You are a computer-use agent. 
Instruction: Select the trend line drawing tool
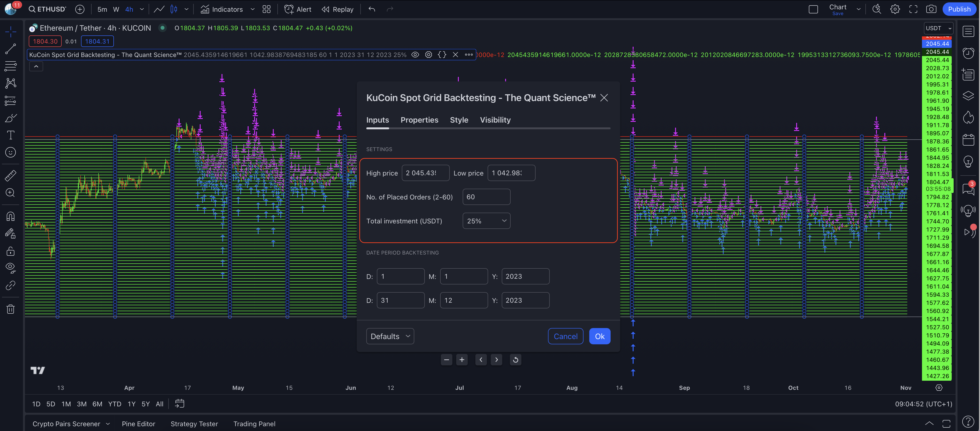(x=10, y=49)
